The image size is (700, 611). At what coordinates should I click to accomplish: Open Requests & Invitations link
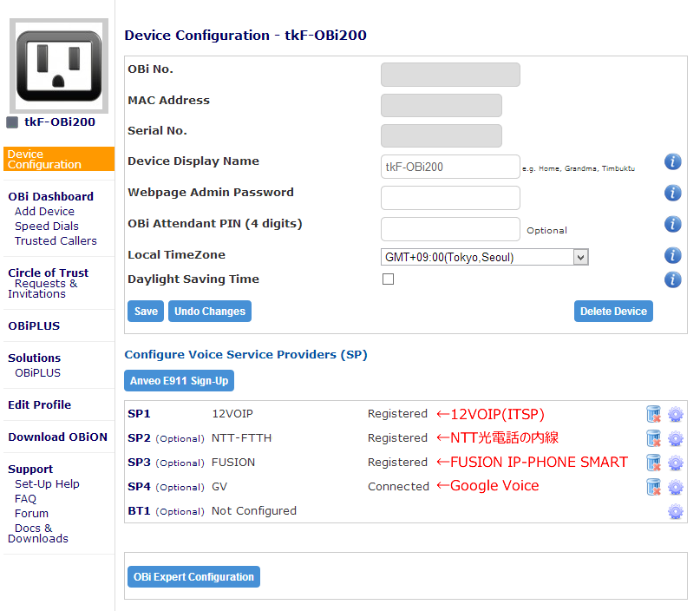tap(43, 288)
